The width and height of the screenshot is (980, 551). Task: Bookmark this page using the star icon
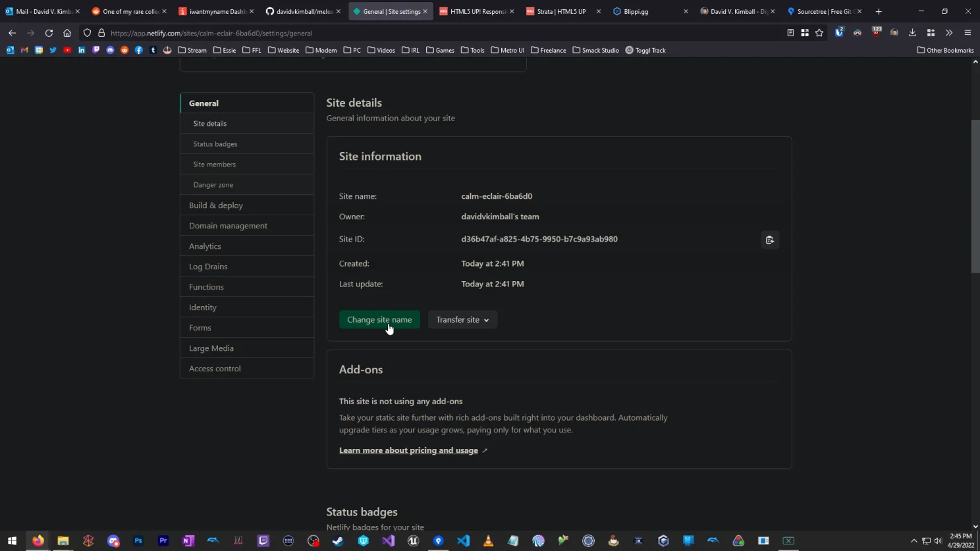pyautogui.click(x=818, y=33)
